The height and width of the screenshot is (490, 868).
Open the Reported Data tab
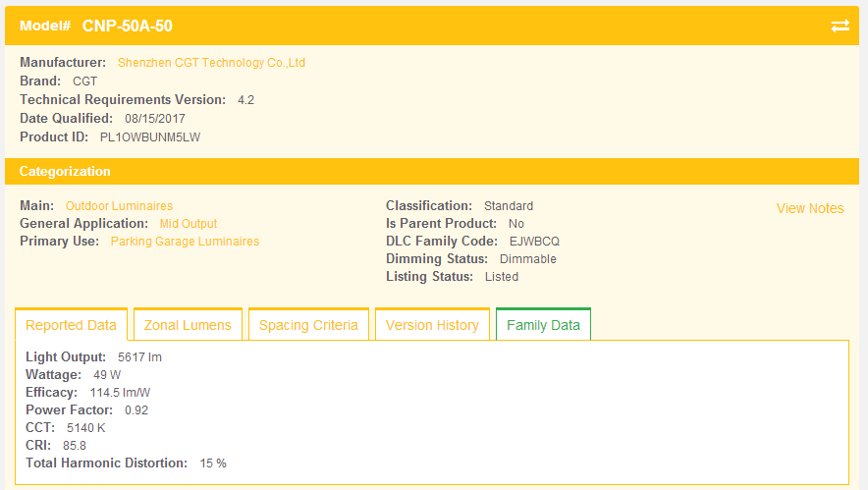72,325
